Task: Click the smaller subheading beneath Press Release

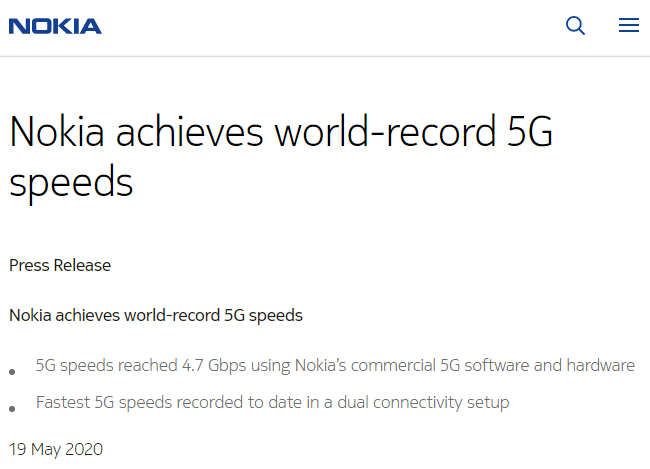Action: (x=155, y=315)
